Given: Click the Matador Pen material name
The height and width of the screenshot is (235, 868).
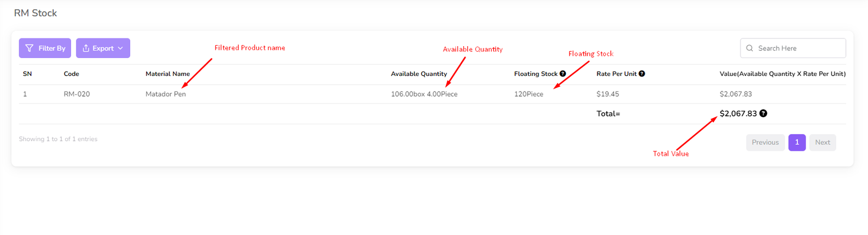Looking at the screenshot, I should click(x=165, y=94).
